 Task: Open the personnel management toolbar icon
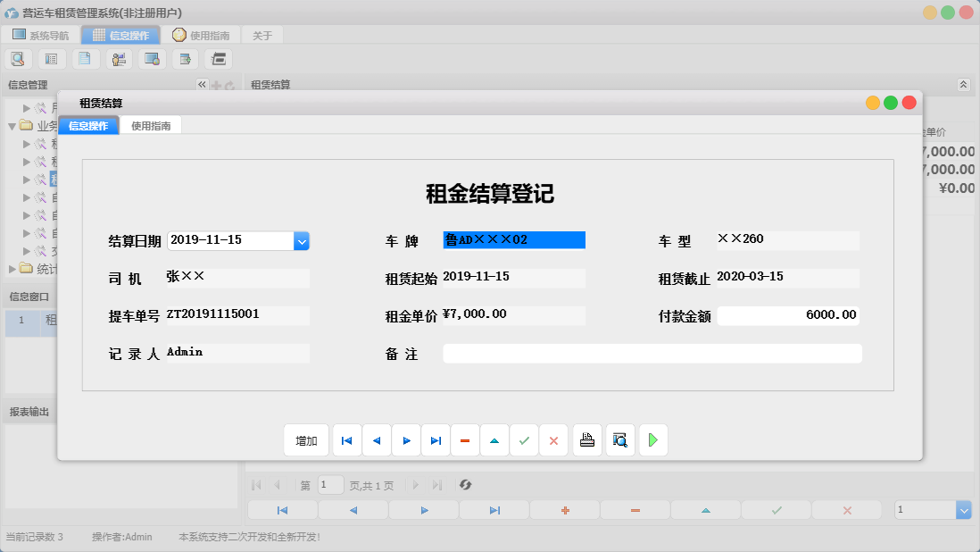coord(119,58)
